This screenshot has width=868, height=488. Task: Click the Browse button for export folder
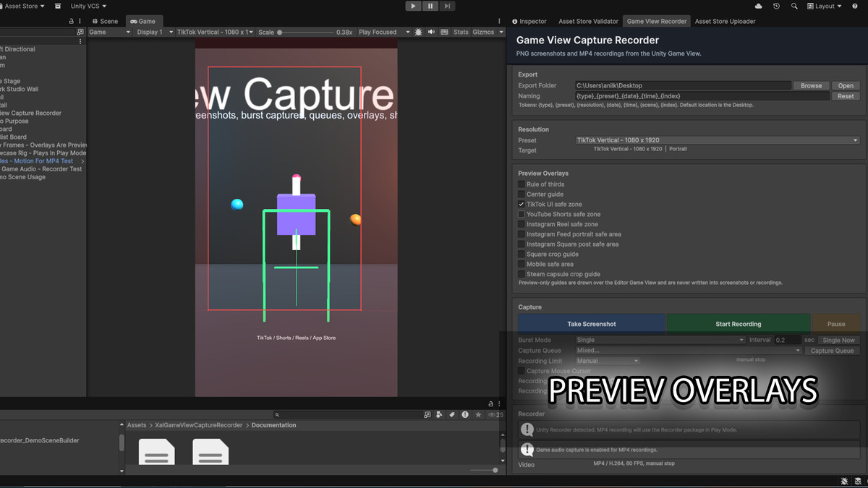coord(811,85)
